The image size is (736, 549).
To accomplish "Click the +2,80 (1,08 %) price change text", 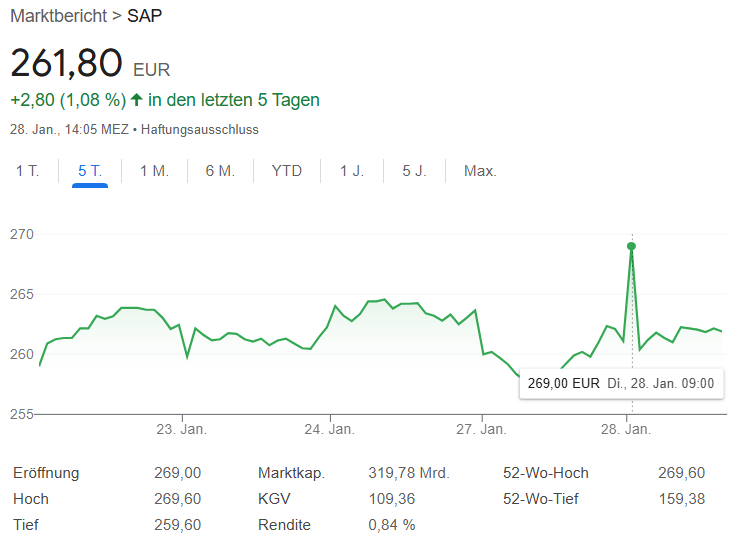I will (x=68, y=100).
